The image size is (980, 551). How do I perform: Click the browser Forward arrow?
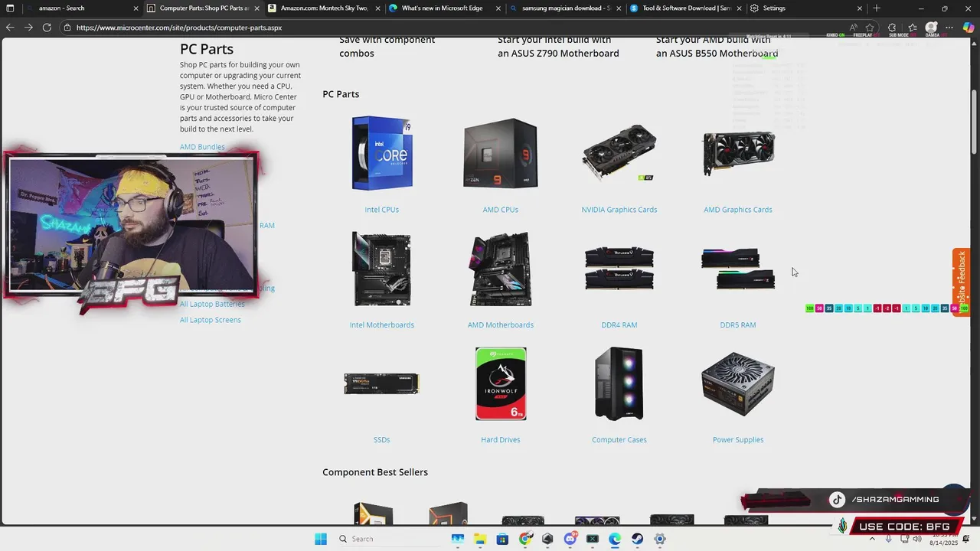[x=28, y=28]
